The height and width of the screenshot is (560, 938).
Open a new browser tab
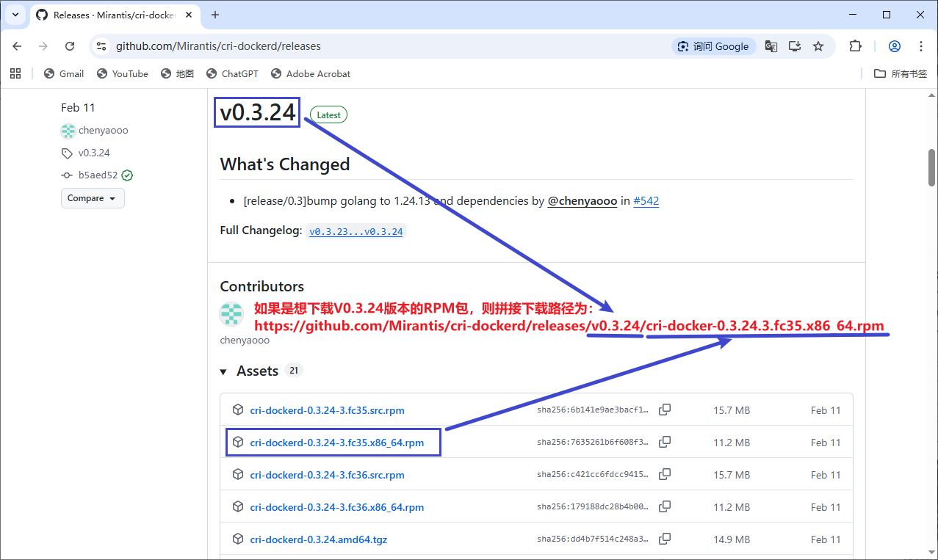[x=215, y=15]
